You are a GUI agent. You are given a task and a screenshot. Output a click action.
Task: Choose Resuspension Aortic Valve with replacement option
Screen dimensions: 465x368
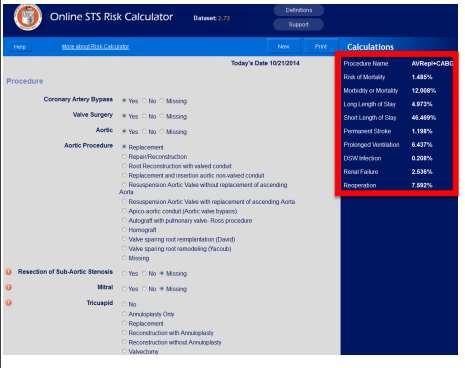point(124,201)
